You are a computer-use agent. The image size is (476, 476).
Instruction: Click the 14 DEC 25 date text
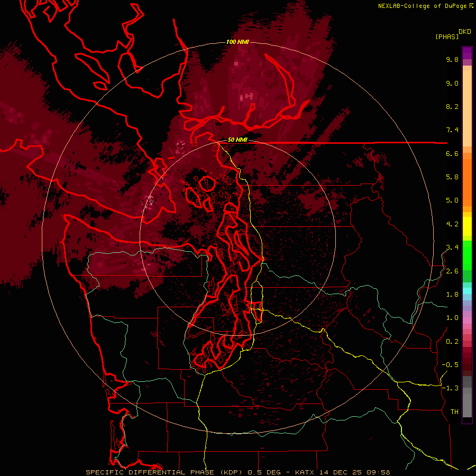point(340,472)
